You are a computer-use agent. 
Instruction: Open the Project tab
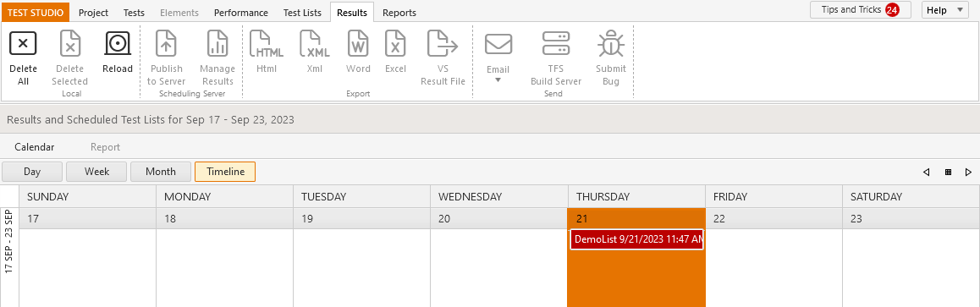93,13
